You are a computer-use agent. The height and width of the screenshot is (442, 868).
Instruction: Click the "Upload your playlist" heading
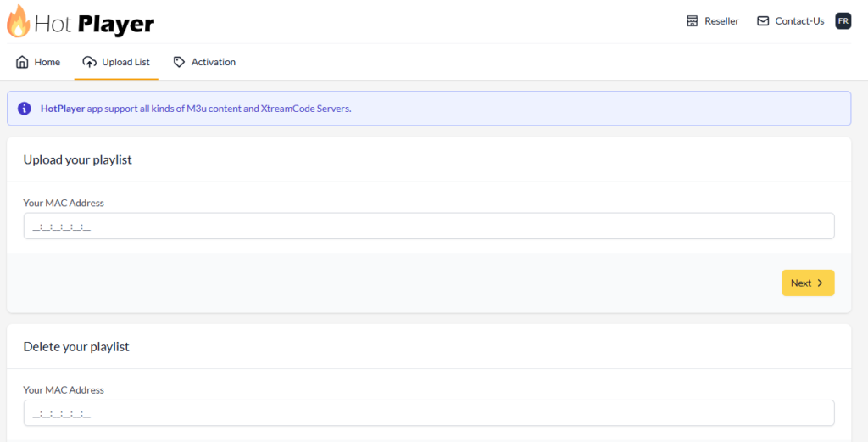(x=77, y=159)
